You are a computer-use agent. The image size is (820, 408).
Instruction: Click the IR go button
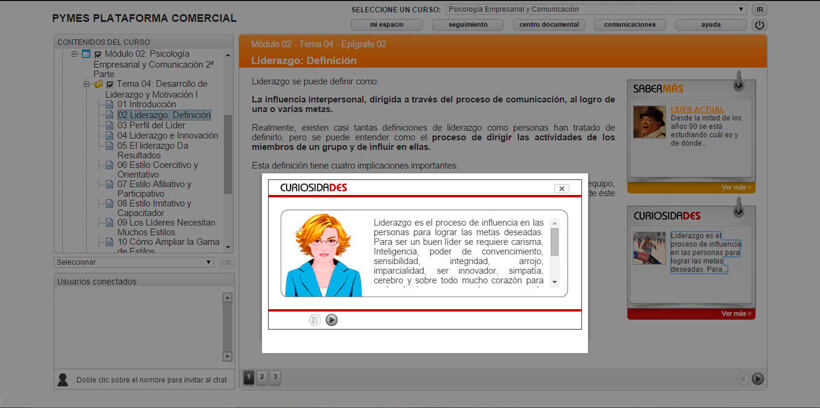tap(759, 9)
